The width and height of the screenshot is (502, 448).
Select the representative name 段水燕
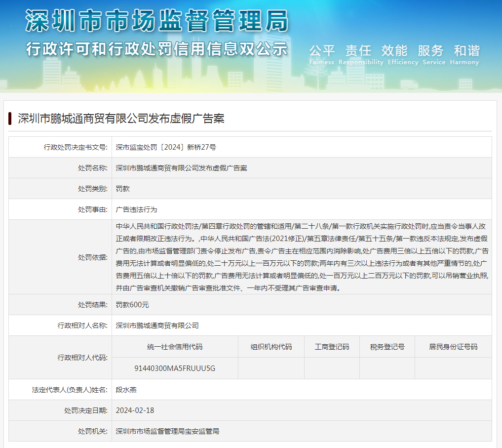(x=126, y=390)
